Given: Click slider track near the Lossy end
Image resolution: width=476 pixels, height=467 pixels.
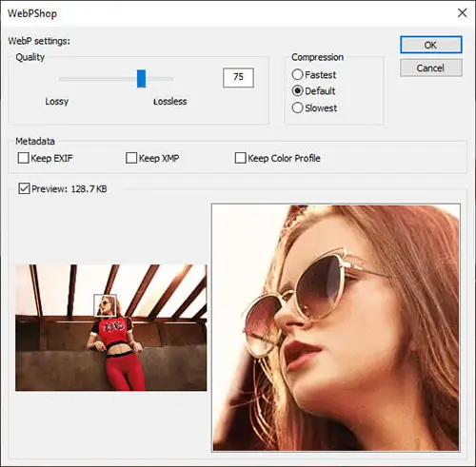Looking at the screenshot, I should point(73,79).
